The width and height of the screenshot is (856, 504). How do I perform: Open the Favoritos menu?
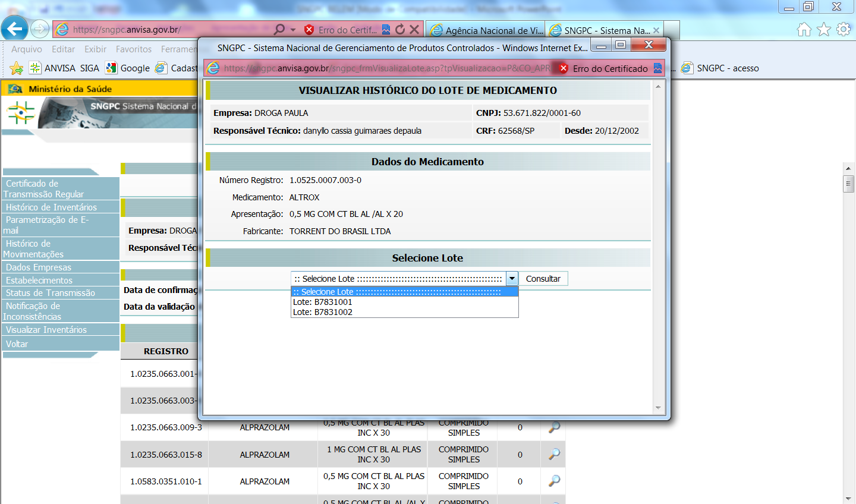click(x=134, y=49)
